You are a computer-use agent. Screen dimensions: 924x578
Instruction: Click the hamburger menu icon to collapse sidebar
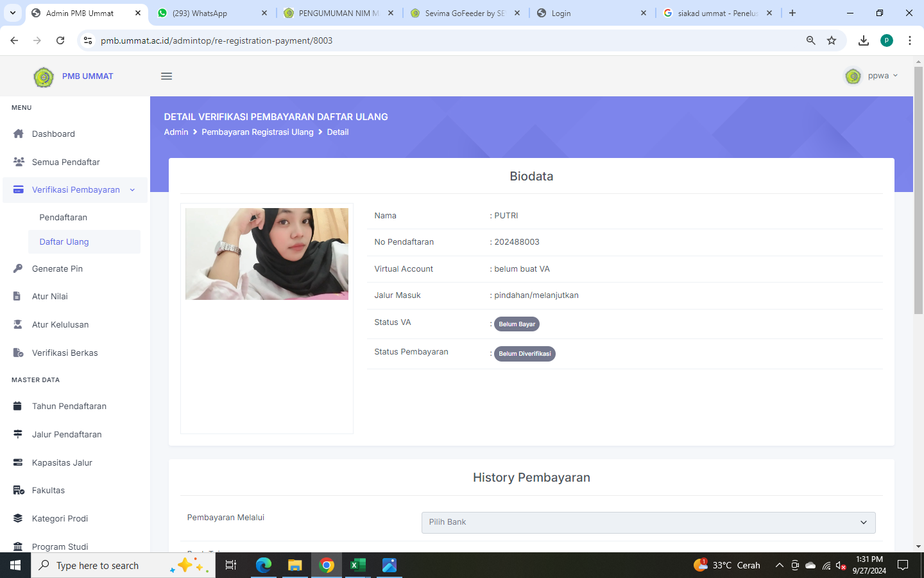point(166,76)
